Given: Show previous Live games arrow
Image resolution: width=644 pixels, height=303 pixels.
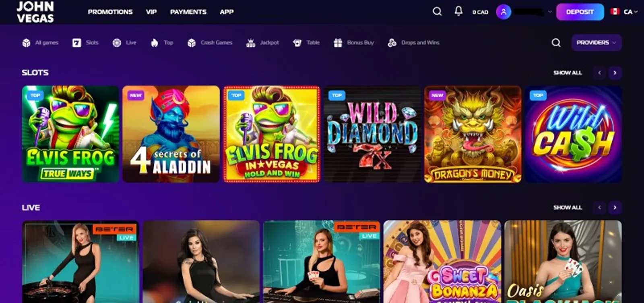Looking at the screenshot, I should click(599, 208).
